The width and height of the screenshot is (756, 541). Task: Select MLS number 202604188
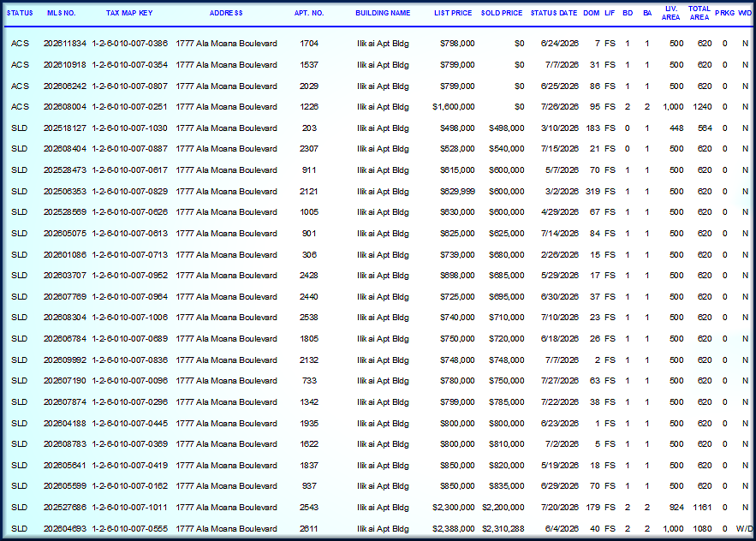[64, 424]
